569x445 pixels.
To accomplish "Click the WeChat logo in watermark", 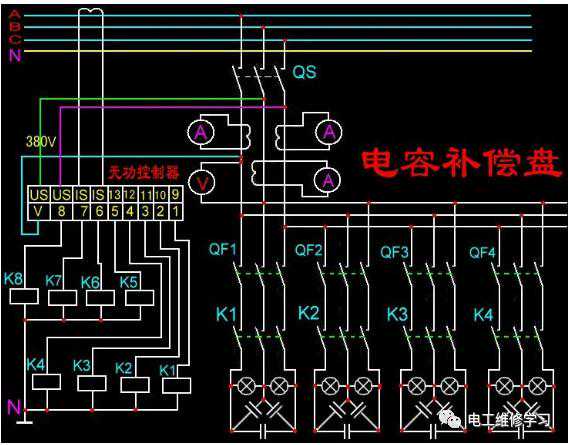I will [x=450, y=419].
